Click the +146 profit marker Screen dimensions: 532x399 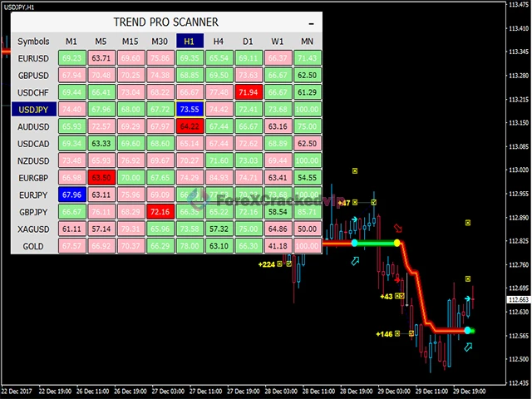tap(384, 333)
